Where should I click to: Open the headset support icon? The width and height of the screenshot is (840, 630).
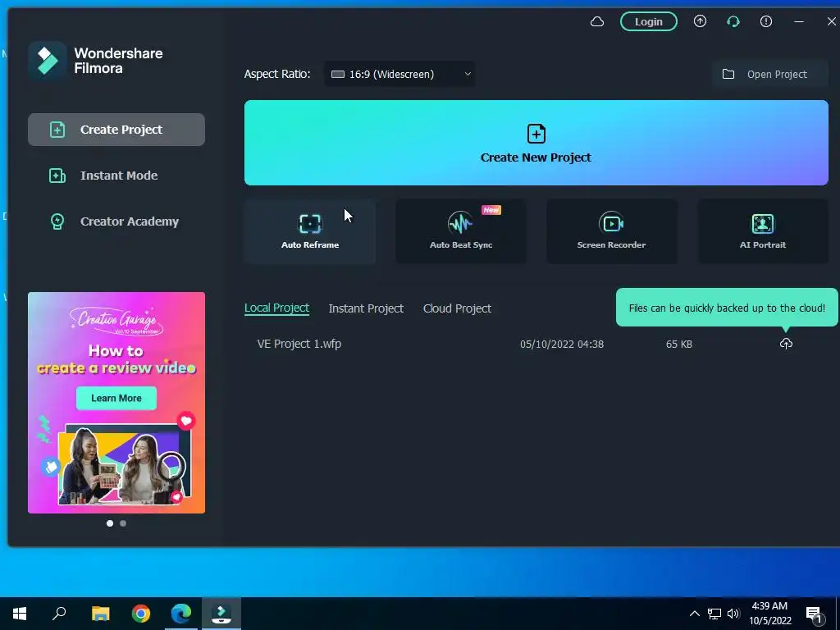coord(733,21)
